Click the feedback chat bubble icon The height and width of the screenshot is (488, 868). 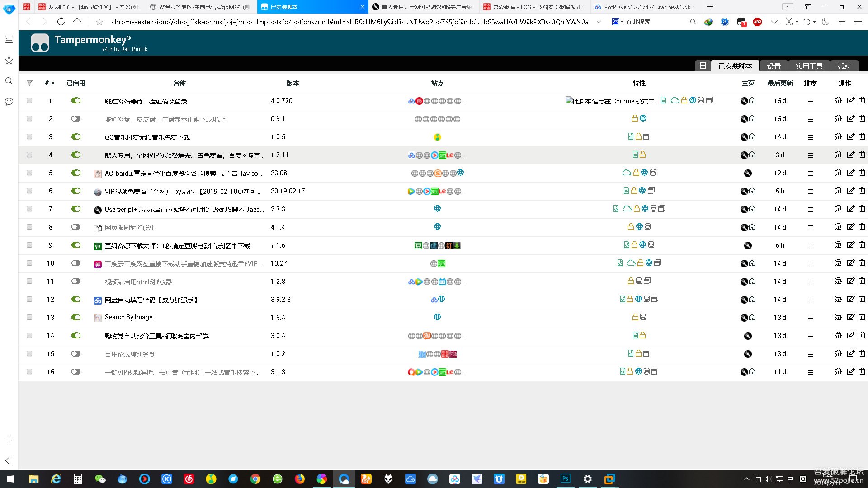coord(9,102)
